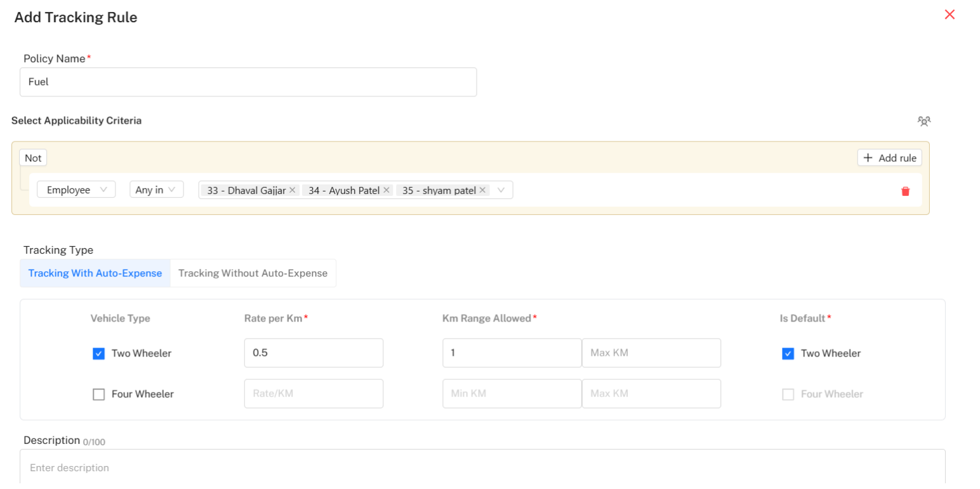
Task: Click the plus Add rule button
Action: pos(889,158)
